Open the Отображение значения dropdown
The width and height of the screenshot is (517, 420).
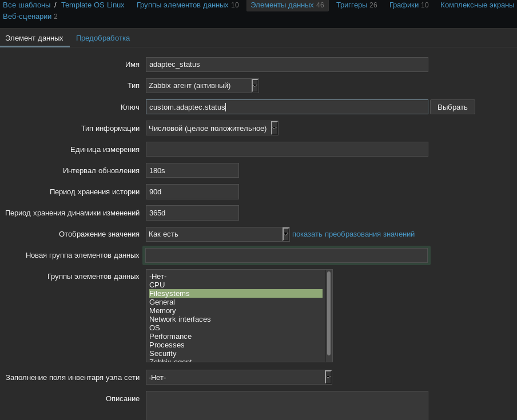[217, 234]
